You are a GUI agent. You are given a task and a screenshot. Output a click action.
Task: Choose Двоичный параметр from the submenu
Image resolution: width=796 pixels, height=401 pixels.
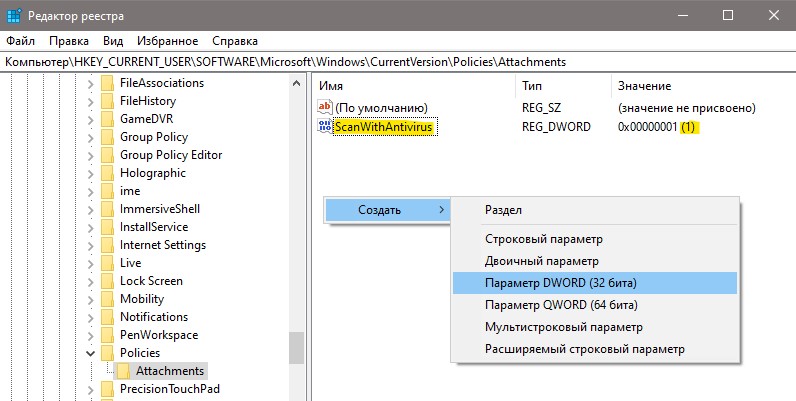(594, 261)
